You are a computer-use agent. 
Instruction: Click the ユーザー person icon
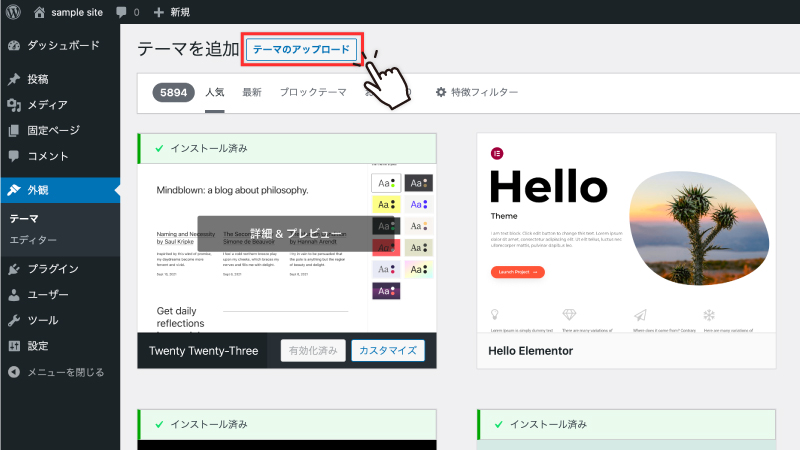(14, 295)
